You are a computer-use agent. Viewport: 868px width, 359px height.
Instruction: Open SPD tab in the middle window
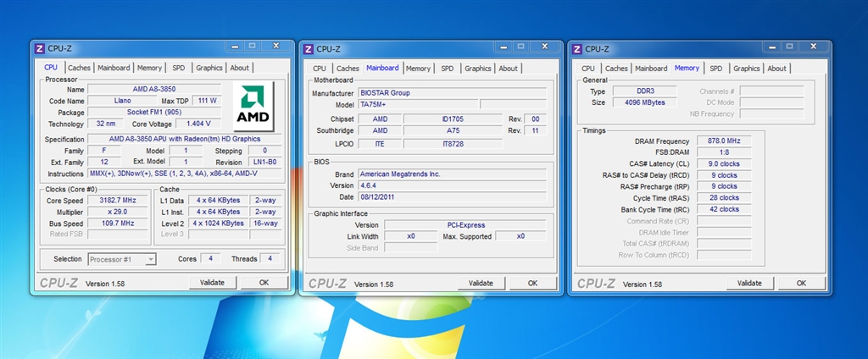click(448, 69)
